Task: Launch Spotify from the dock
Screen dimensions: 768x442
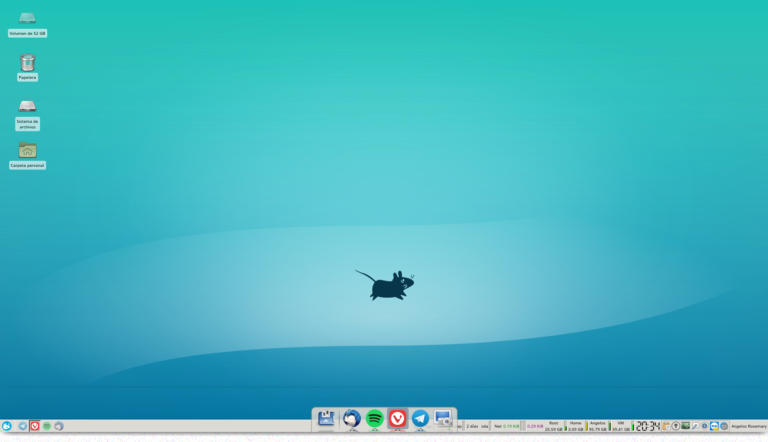Action: tap(375, 418)
